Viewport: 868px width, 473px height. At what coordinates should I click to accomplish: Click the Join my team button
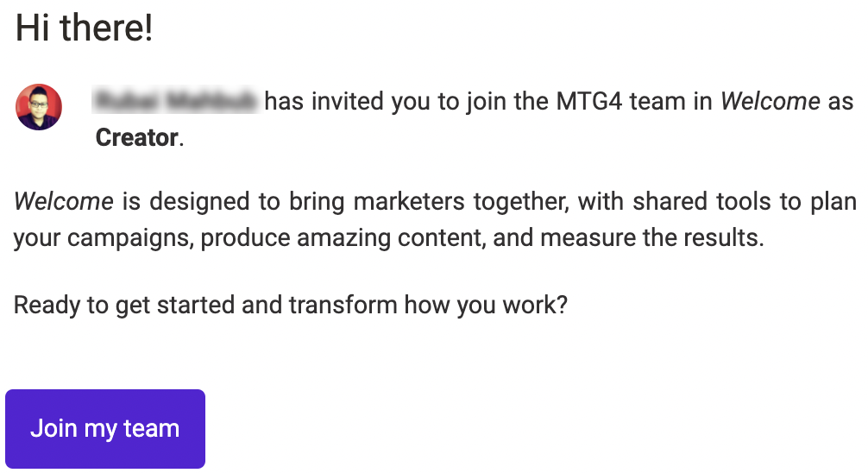pos(105,429)
